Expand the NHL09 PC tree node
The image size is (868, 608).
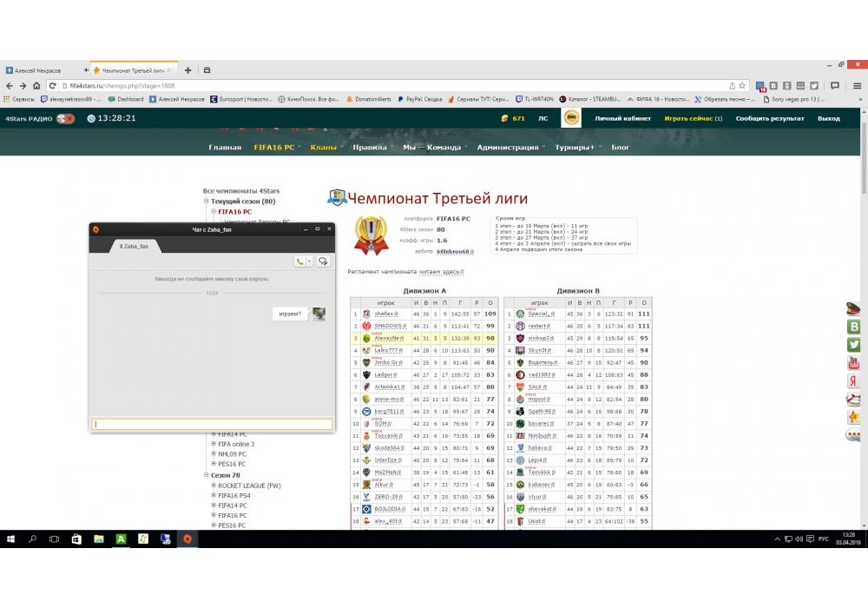click(214, 454)
